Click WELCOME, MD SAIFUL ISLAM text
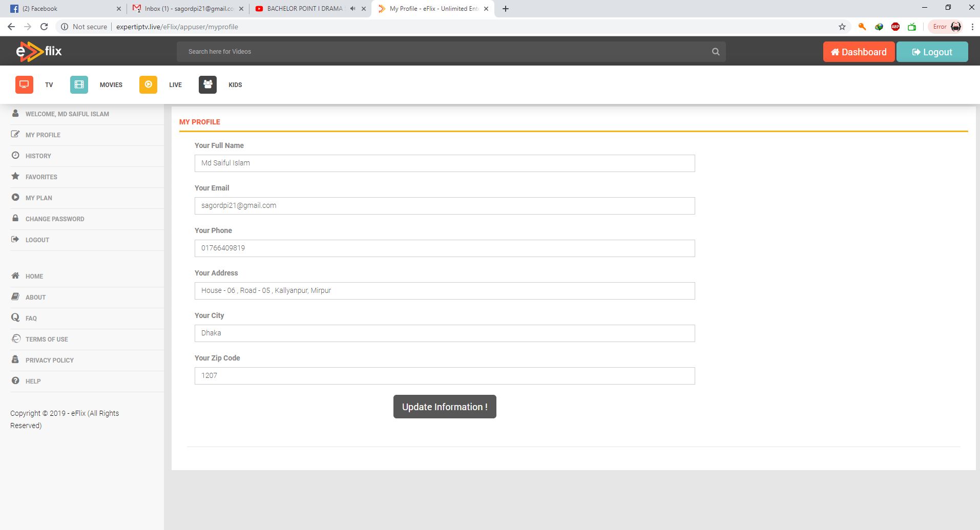Screen dimensions: 980x530 (x=67, y=114)
